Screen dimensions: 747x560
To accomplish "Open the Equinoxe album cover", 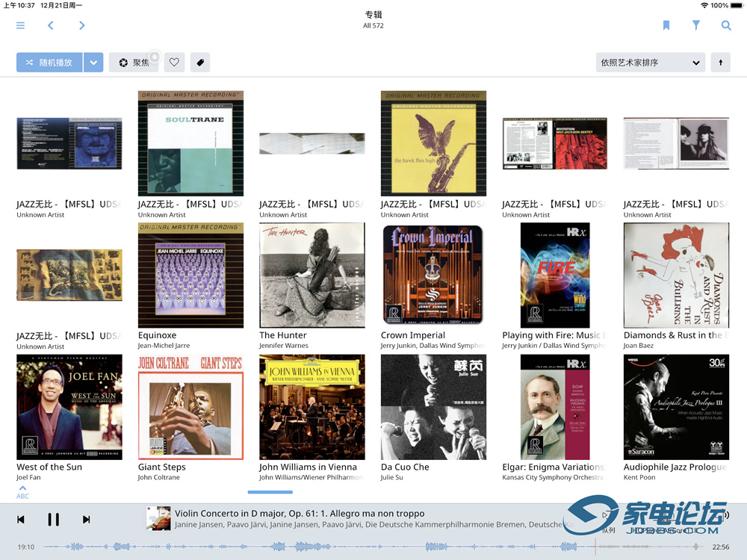I will tap(190, 276).
